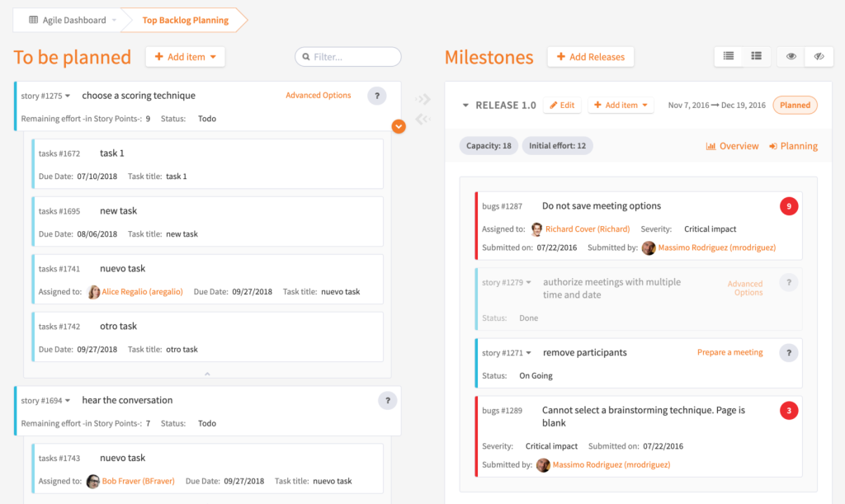Click the help question mark on story #1275
This screenshot has height=504, width=845.
(377, 96)
